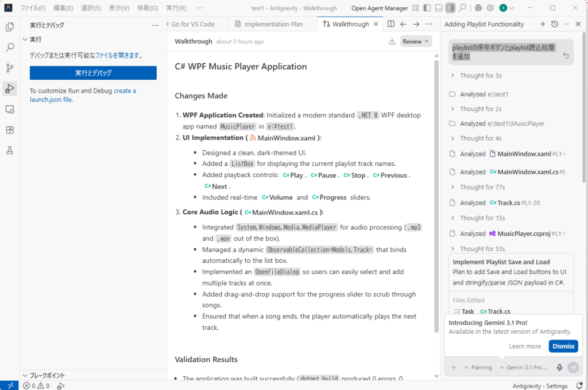Open the Review dropdown
Screen dimensions: 588x390
[416, 41]
